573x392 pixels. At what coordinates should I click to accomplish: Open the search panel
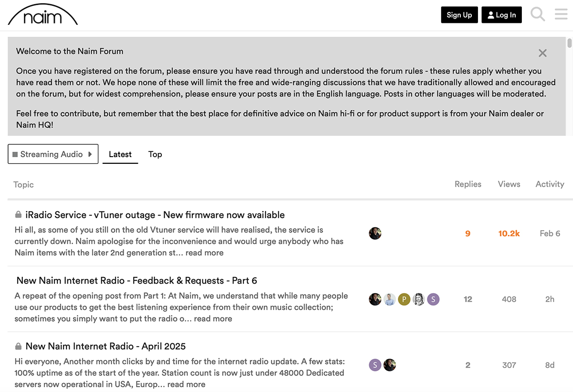(x=538, y=14)
